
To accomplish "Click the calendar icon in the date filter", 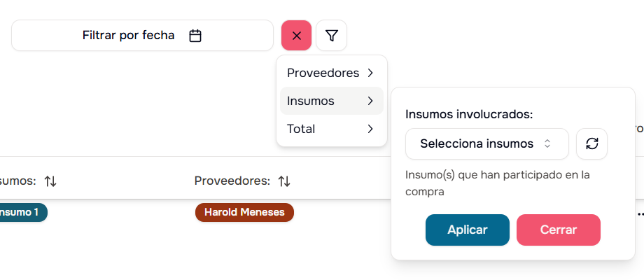I will click(195, 36).
